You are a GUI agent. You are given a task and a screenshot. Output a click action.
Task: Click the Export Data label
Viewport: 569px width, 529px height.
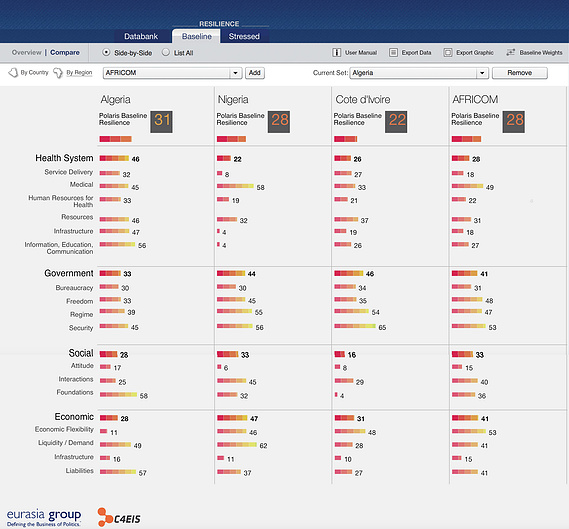coord(416,53)
